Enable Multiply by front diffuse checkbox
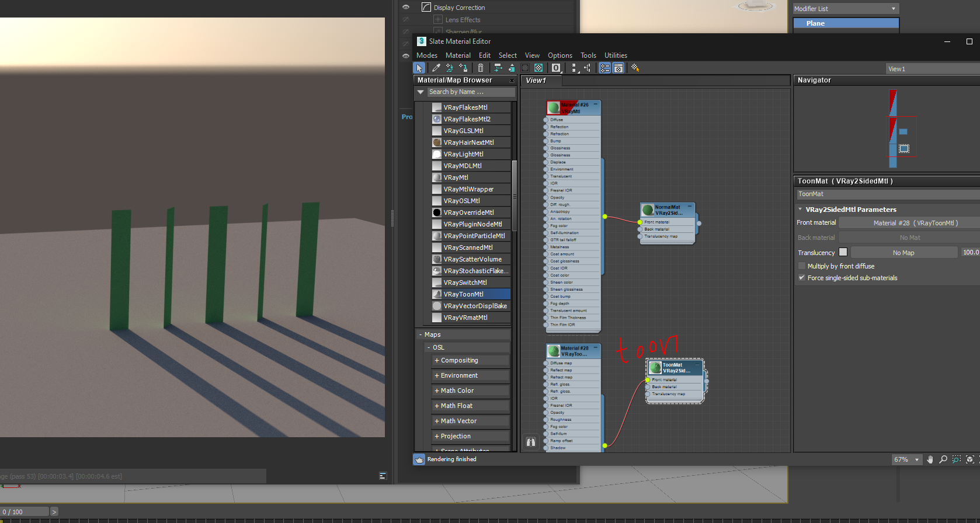The image size is (980, 523). [x=802, y=266]
